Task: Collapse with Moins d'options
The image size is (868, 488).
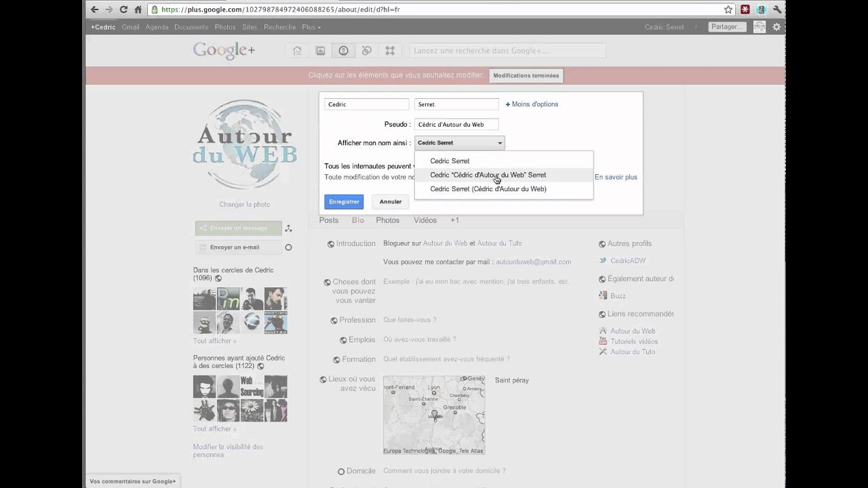Action: (532, 104)
